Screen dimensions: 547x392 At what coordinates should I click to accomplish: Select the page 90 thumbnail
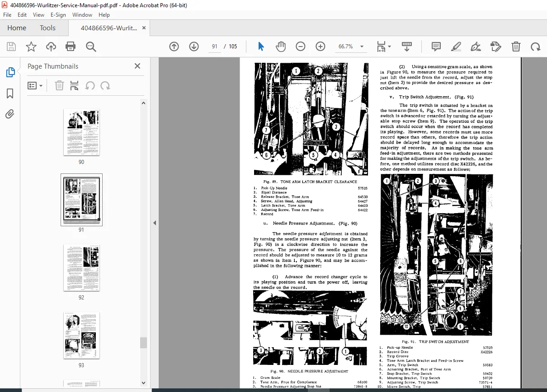[x=81, y=132]
